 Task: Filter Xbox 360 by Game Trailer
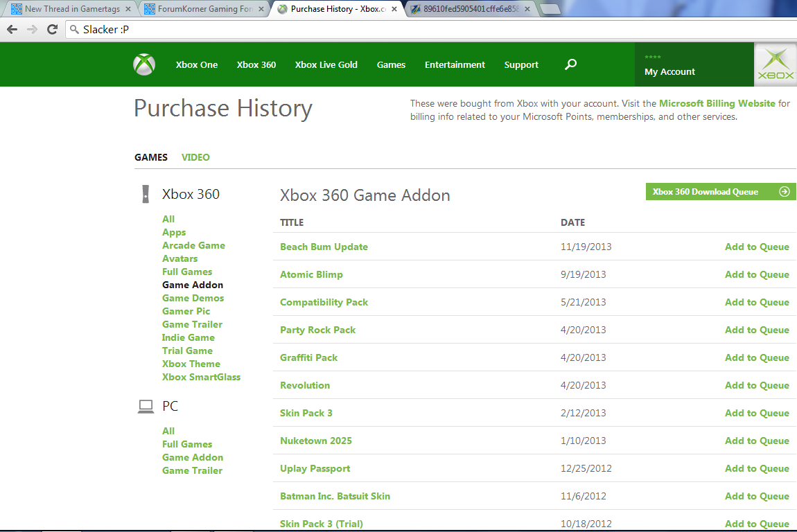[192, 324]
